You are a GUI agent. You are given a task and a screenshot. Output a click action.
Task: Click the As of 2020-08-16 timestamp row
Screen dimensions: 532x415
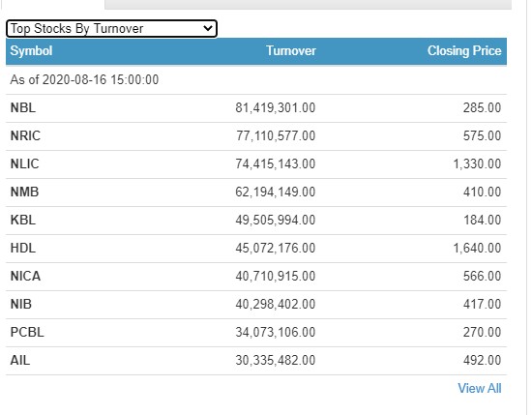pyautogui.click(x=256, y=80)
